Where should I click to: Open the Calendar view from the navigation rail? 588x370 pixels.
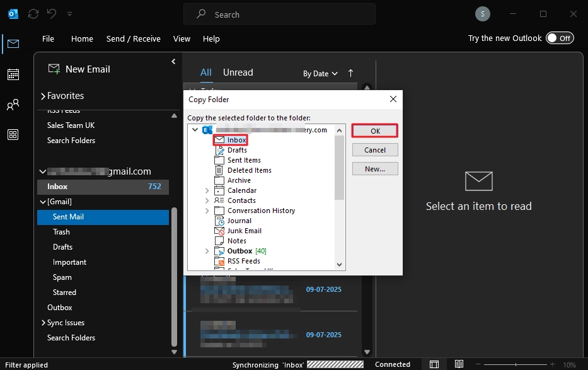12,74
